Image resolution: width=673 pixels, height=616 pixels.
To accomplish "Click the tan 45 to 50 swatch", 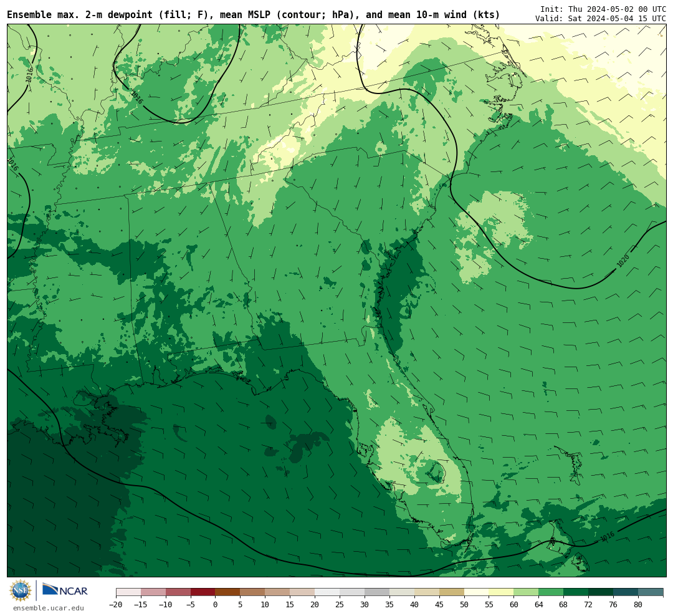I will [x=452, y=592].
